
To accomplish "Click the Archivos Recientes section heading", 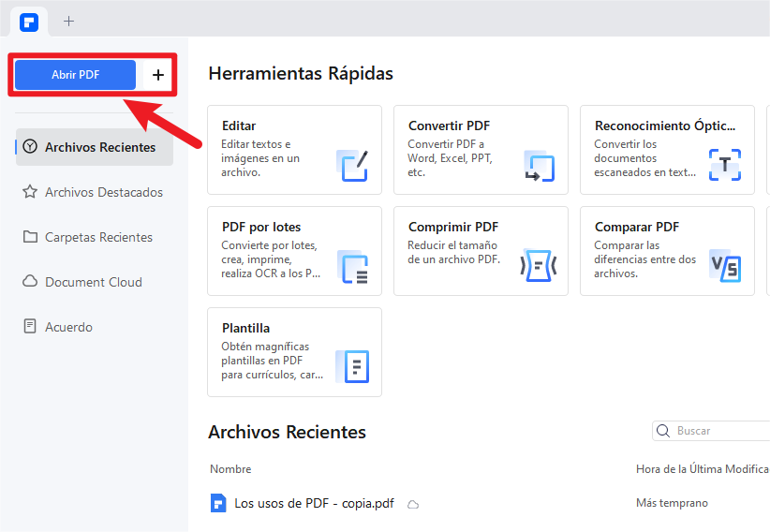I will pos(287,433).
